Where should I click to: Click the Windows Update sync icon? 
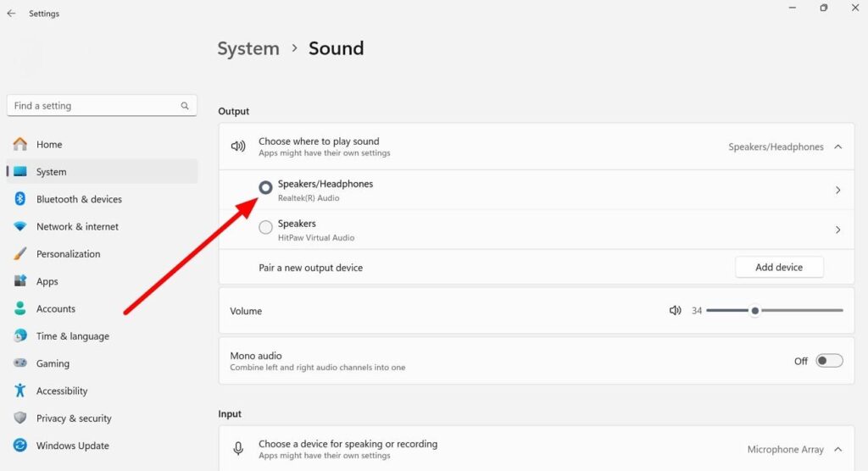(20, 445)
